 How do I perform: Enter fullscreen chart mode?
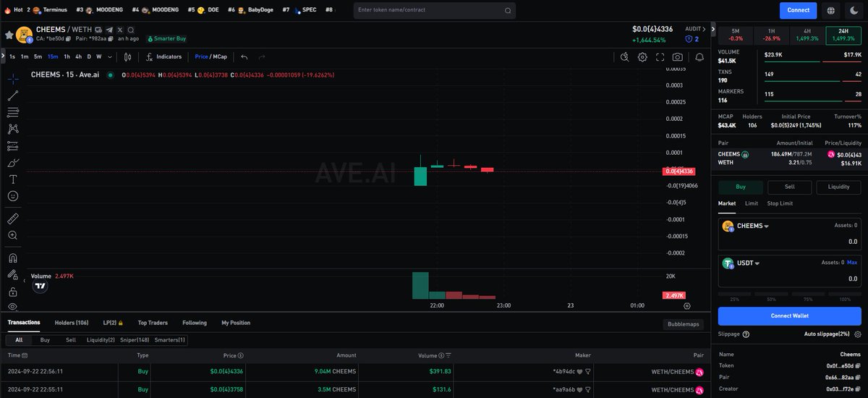[660, 56]
